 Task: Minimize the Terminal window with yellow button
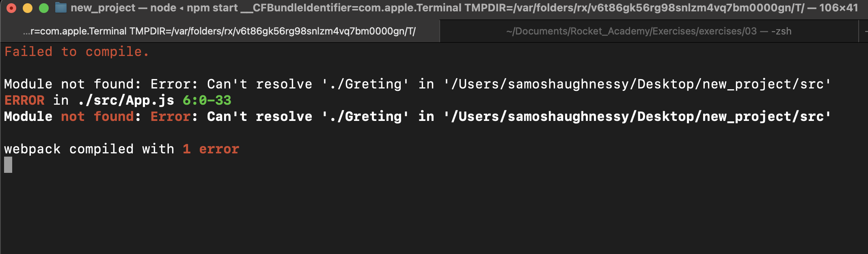click(28, 8)
